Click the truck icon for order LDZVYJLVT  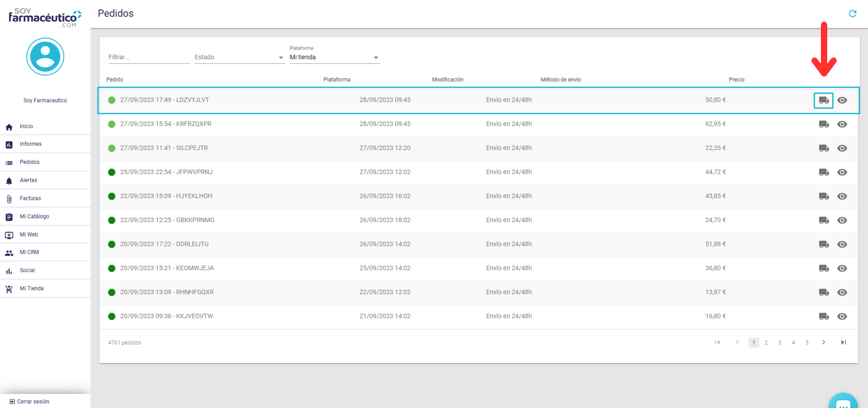[x=823, y=100]
